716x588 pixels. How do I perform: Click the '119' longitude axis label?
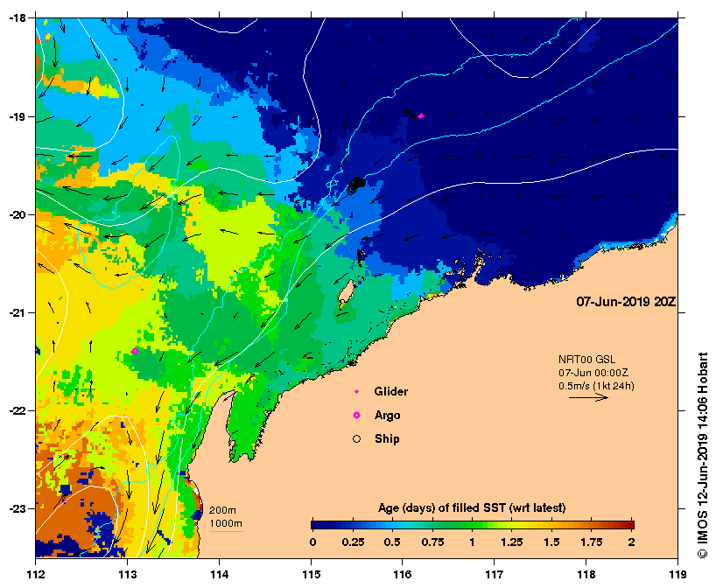pos(677,574)
